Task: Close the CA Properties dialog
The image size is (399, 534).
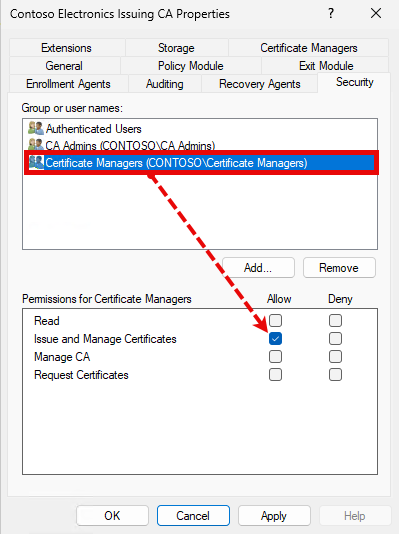Action: [376, 14]
